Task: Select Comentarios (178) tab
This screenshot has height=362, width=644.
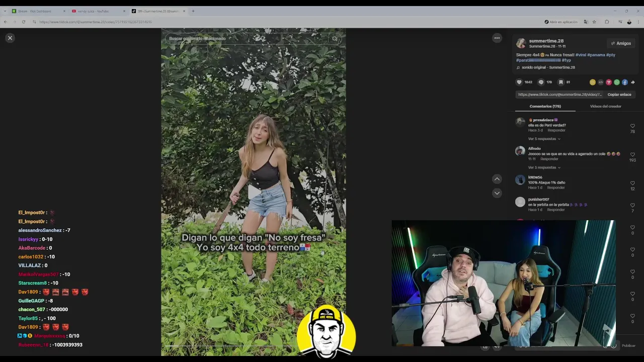Action: point(545,106)
